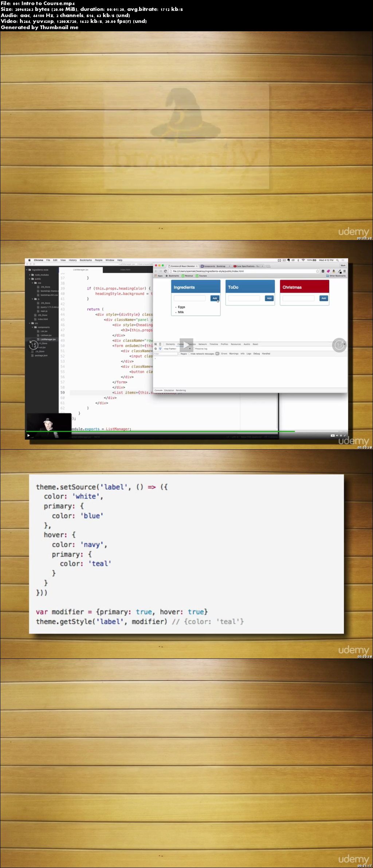Image resolution: width=373 pixels, height=868 pixels.
Task: Click large center play button
Action: 186,345
